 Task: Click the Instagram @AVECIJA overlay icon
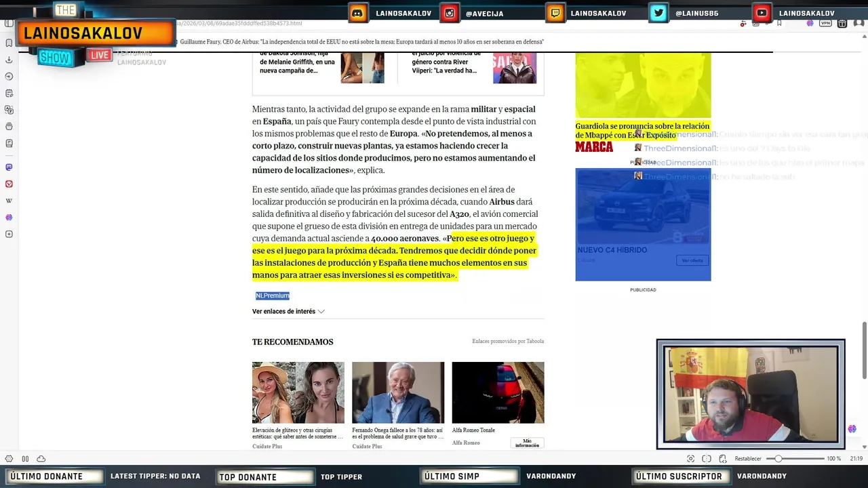click(449, 13)
